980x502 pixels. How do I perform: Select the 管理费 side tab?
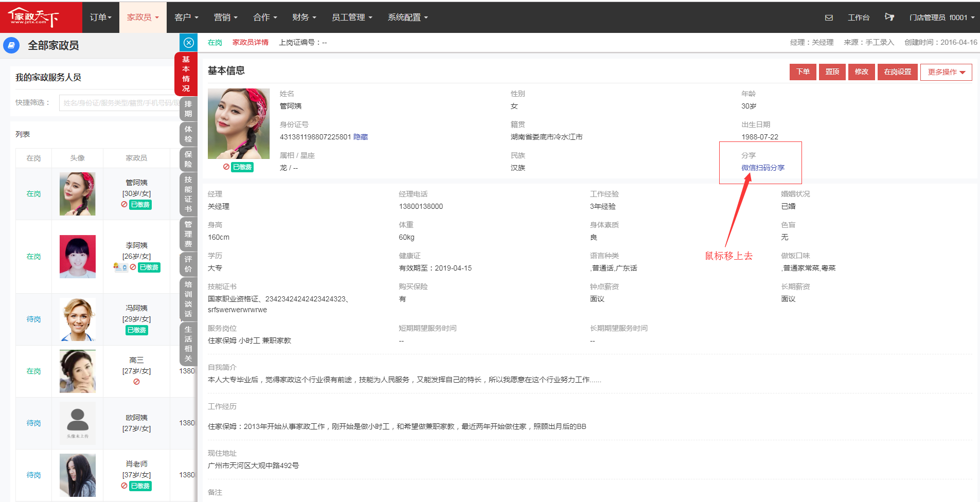point(188,234)
